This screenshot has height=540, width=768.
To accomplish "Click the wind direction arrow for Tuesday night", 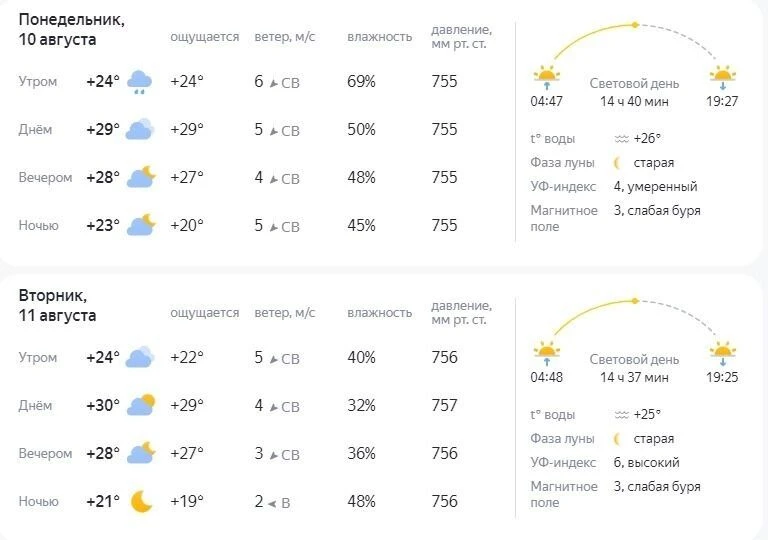I will click(272, 503).
